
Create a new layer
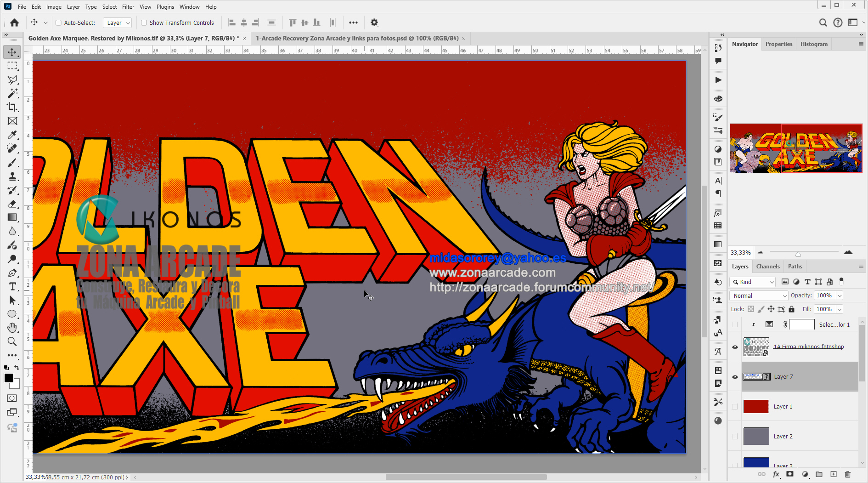(834, 474)
